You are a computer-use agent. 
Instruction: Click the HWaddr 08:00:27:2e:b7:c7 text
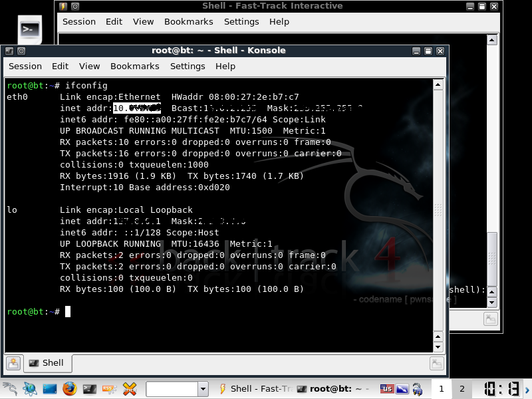(235, 97)
